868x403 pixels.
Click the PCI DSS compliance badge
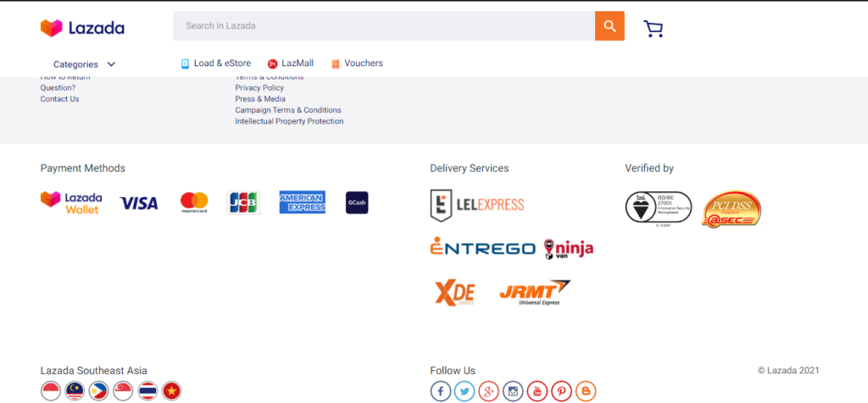pyautogui.click(x=732, y=209)
